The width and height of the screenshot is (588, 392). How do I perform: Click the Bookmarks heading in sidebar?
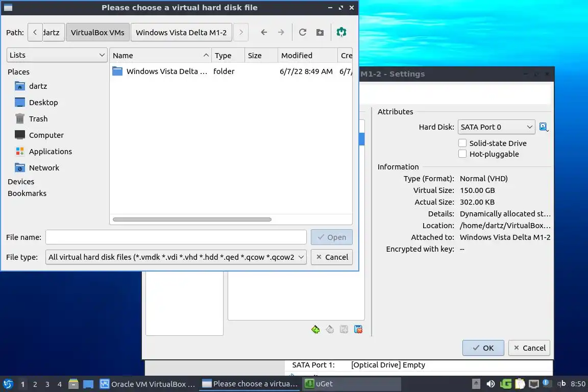pyautogui.click(x=27, y=193)
